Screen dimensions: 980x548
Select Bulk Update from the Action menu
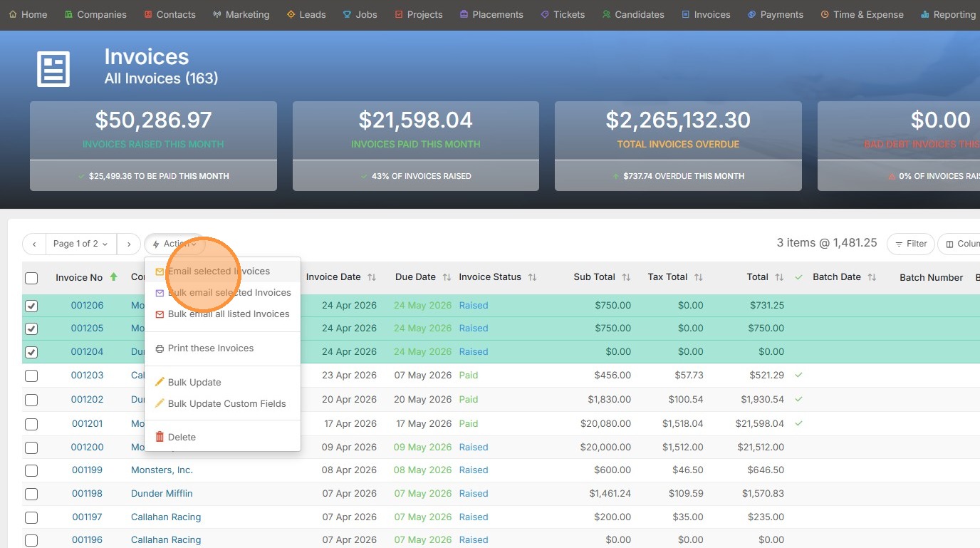tap(222, 383)
